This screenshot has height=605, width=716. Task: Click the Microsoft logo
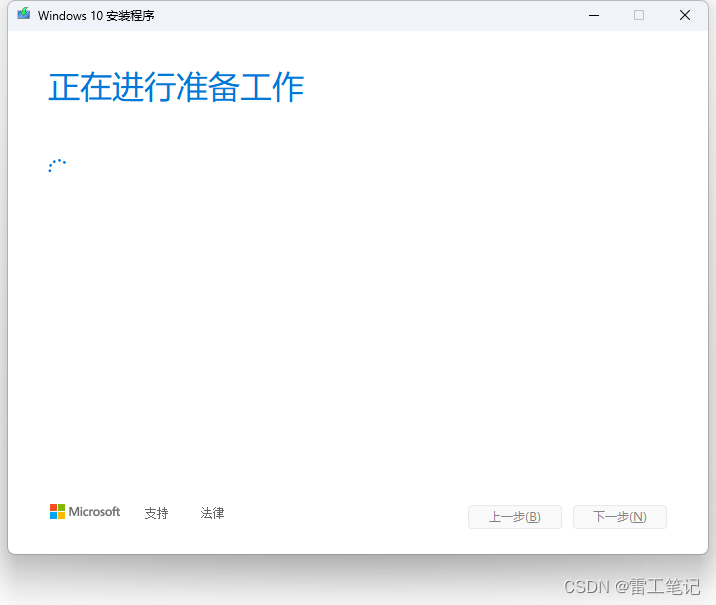[85, 512]
